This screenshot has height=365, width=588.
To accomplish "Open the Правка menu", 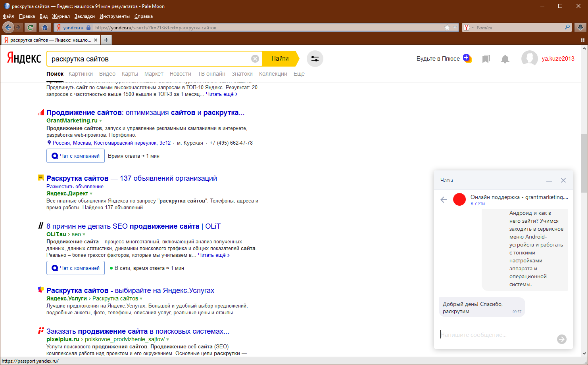I will 27,16.
